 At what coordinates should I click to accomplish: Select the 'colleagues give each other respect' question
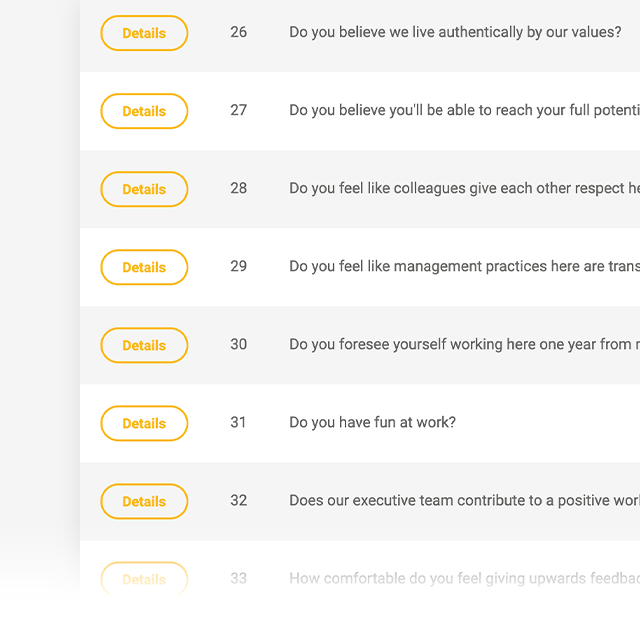[464, 188]
